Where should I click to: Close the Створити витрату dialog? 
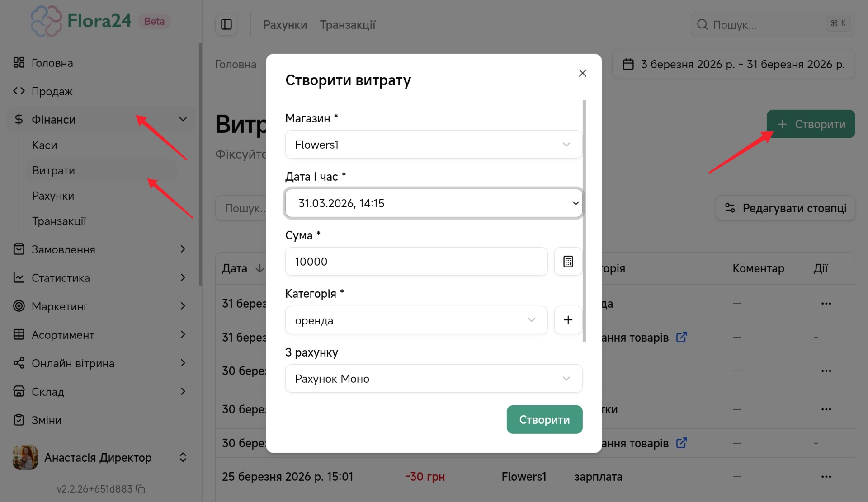click(x=582, y=73)
